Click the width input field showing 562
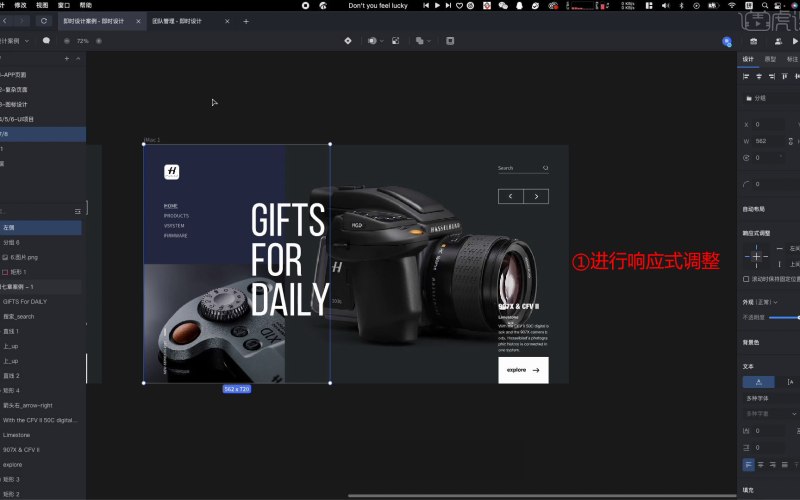The height and width of the screenshot is (500, 800). (x=769, y=141)
